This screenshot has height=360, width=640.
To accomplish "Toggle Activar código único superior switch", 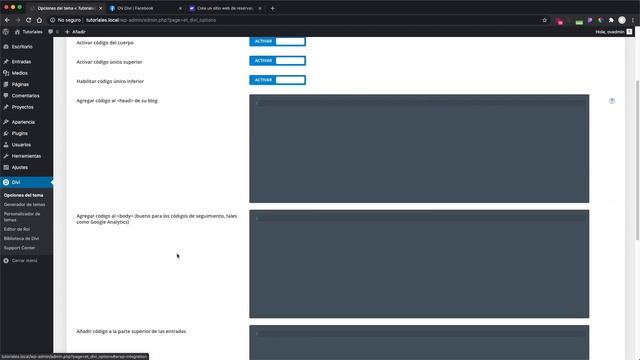I will (278, 60).
